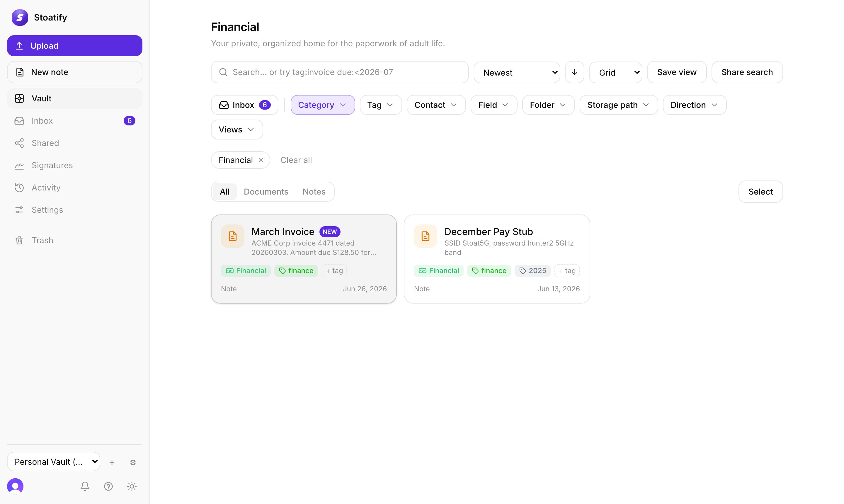
Task: Expand the Storage path filter
Action: (x=618, y=105)
